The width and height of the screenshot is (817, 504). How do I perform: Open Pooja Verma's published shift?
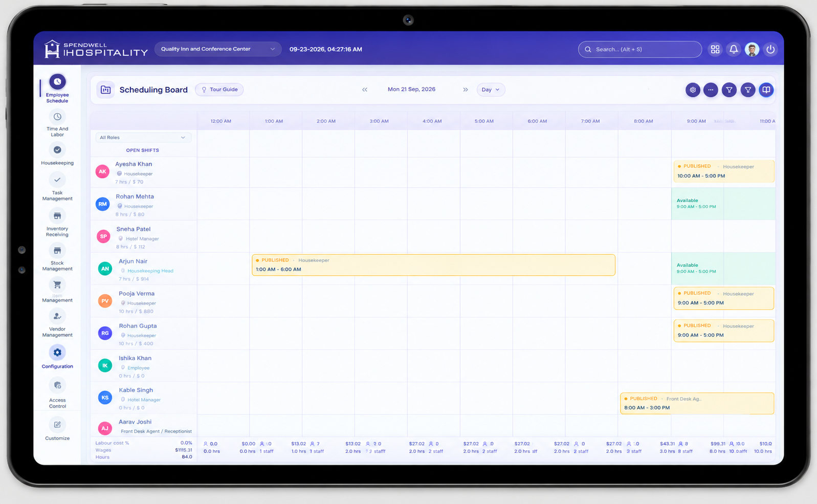pos(723,298)
